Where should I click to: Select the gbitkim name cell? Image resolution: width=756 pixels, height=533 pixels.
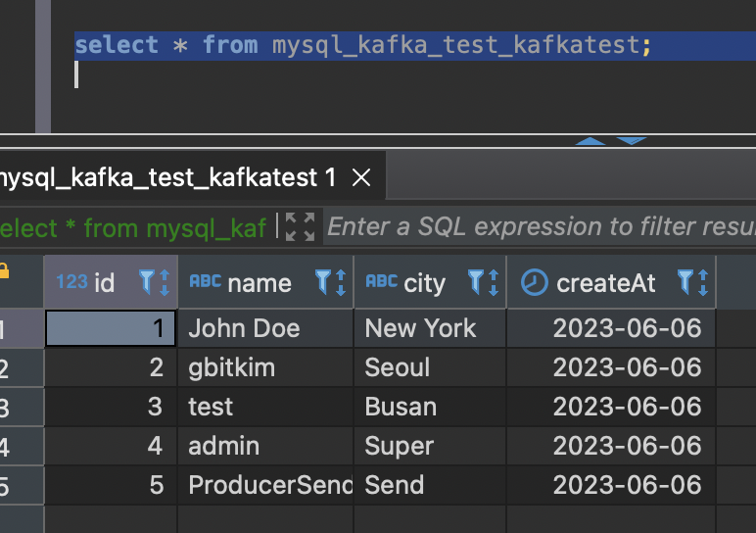[232, 367]
